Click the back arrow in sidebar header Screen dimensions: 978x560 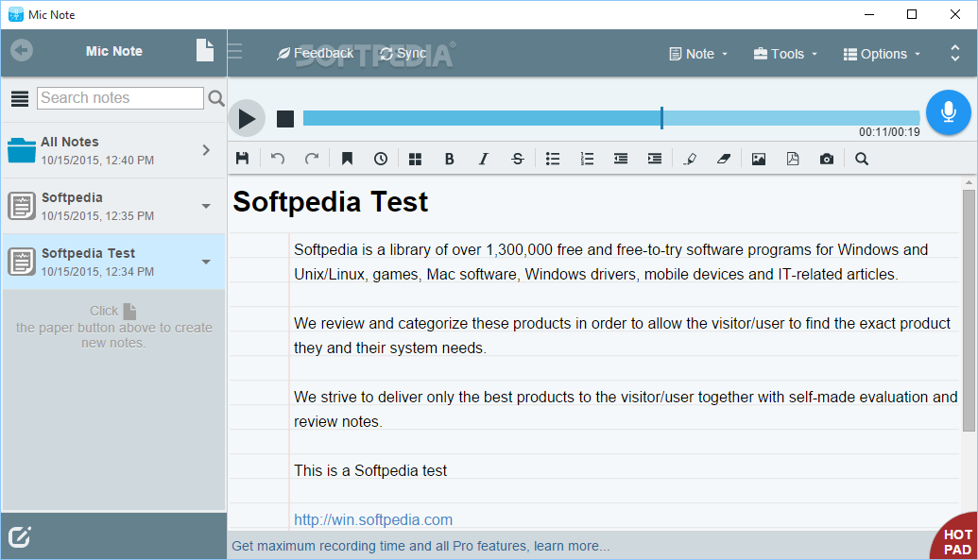(22, 50)
